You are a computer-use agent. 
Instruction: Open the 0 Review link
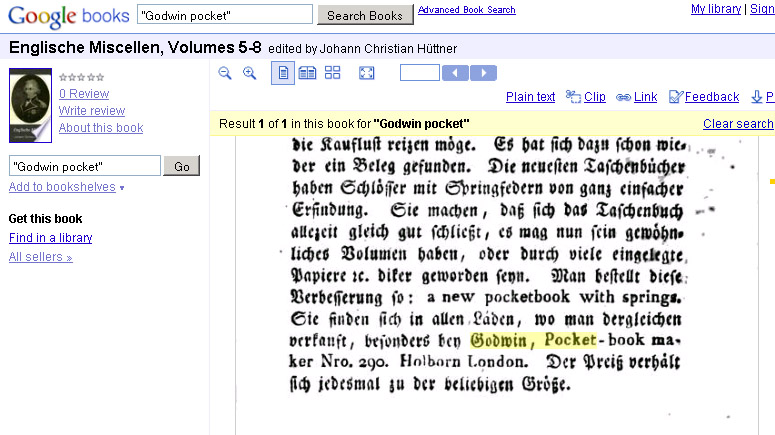coord(84,93)
